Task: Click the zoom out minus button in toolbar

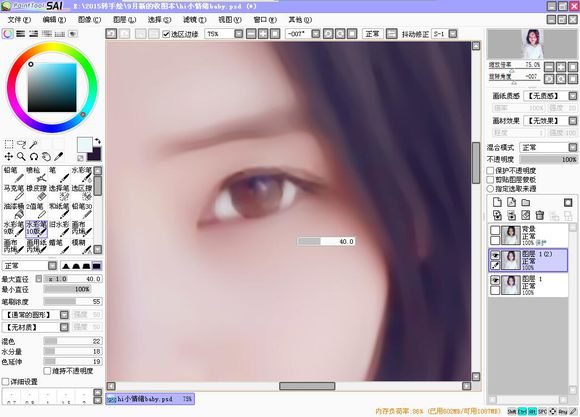Action: coord(251,34)
